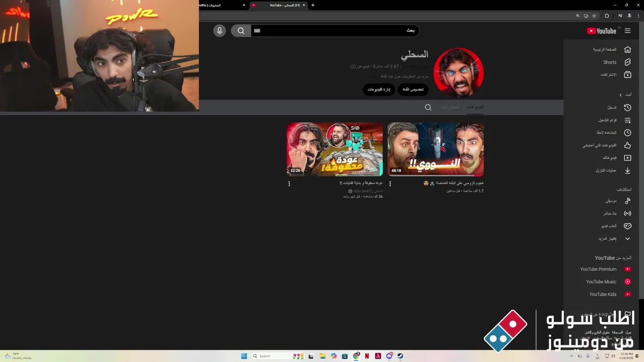This screenshot has height=362, width=644.
Task: Start voice search with the microphone icon
Action: [x=219, y=31]
